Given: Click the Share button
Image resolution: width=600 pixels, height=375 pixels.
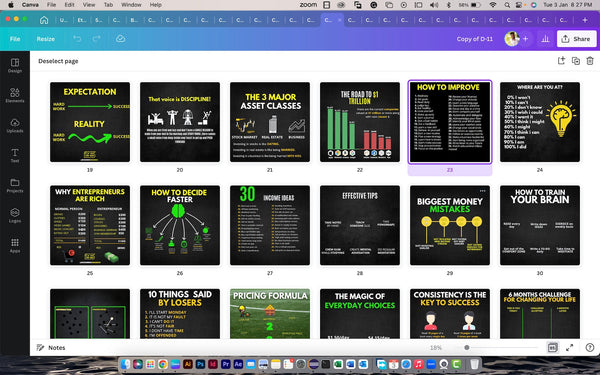Looking at the screenshot, I should click(x=576, y=39).
